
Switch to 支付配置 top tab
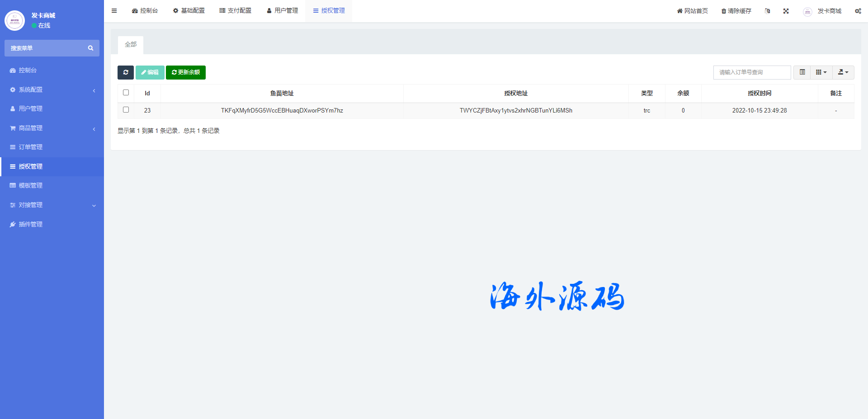click(x=235, y=11)
